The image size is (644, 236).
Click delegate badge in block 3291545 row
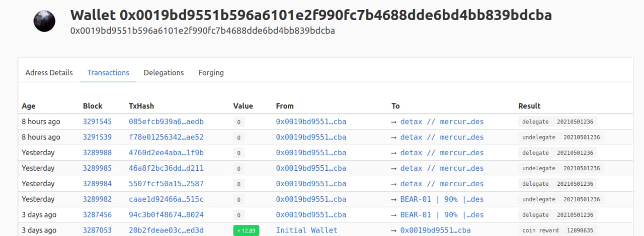tap(535, 122)
